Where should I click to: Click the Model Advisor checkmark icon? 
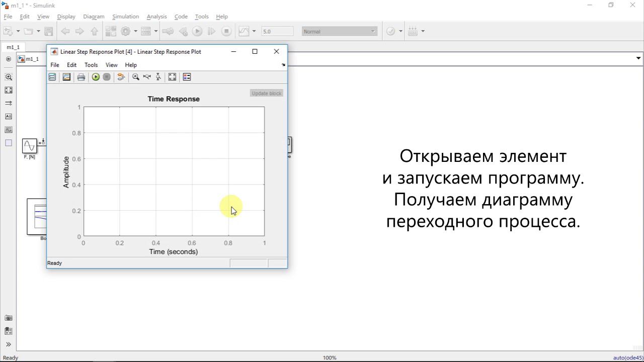(x=391, y=31)
